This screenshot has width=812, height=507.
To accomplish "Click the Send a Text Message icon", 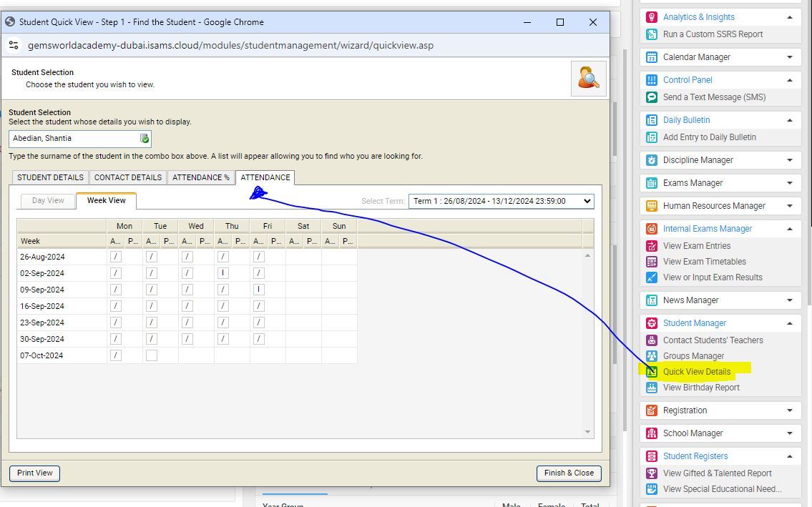I will pyautogui.click(x=651, y=97).
